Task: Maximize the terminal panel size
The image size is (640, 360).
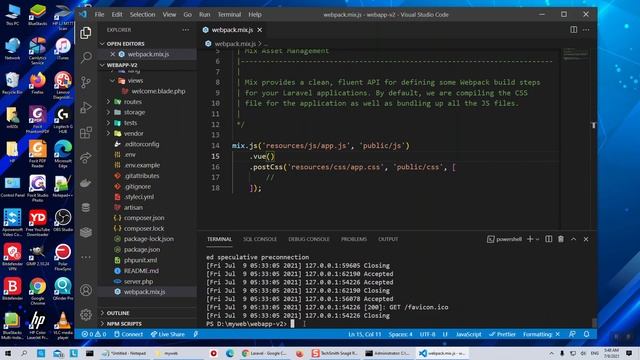Action: pyautogui.click(x=573, y=239)
